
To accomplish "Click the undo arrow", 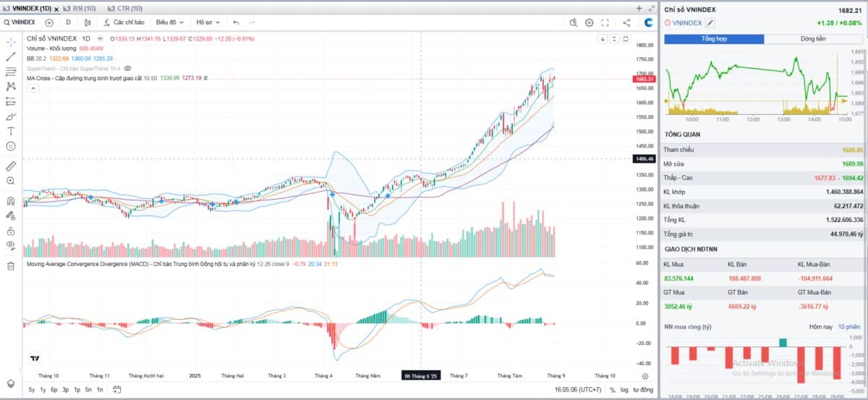I will pos(236,22).
